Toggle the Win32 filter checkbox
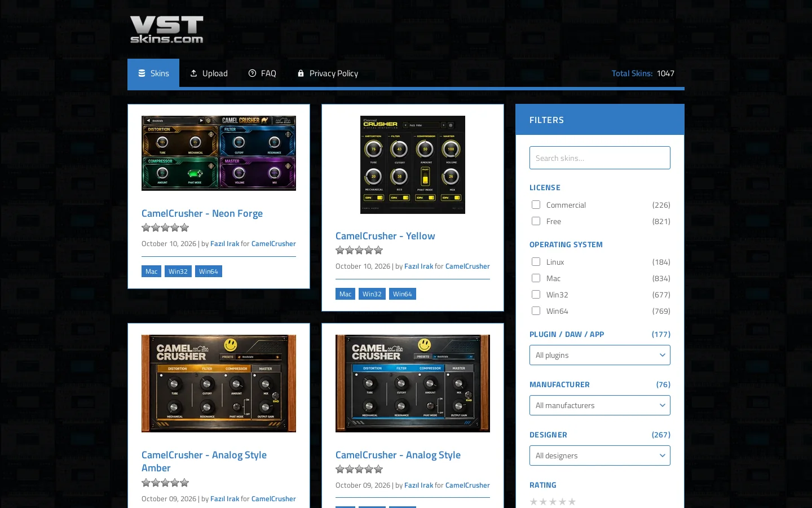This screenshot has height=508, width=812. (536, 295)
